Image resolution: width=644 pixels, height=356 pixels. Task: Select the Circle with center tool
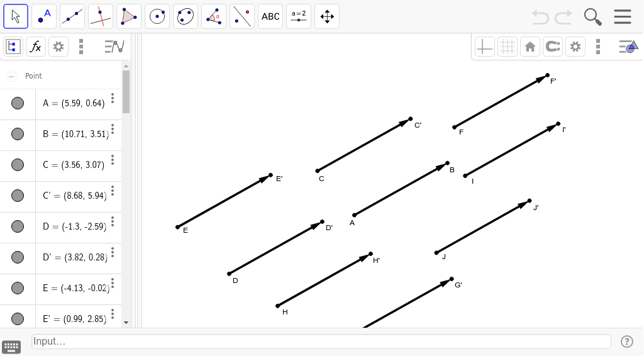click(157, 16)
